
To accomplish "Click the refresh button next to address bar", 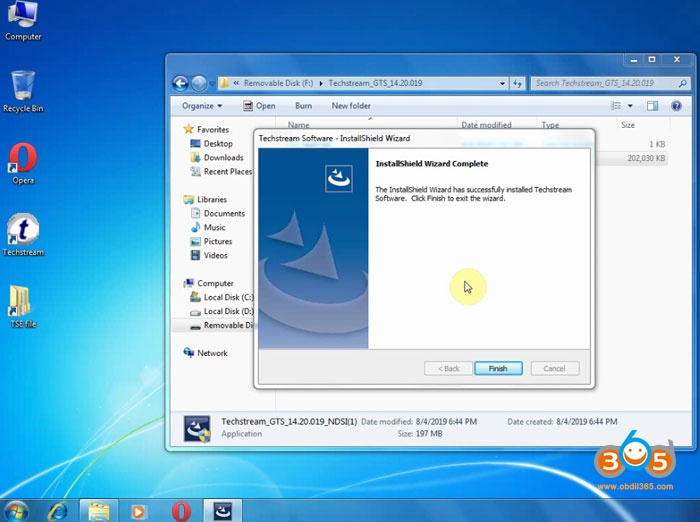I will point(517,84).
